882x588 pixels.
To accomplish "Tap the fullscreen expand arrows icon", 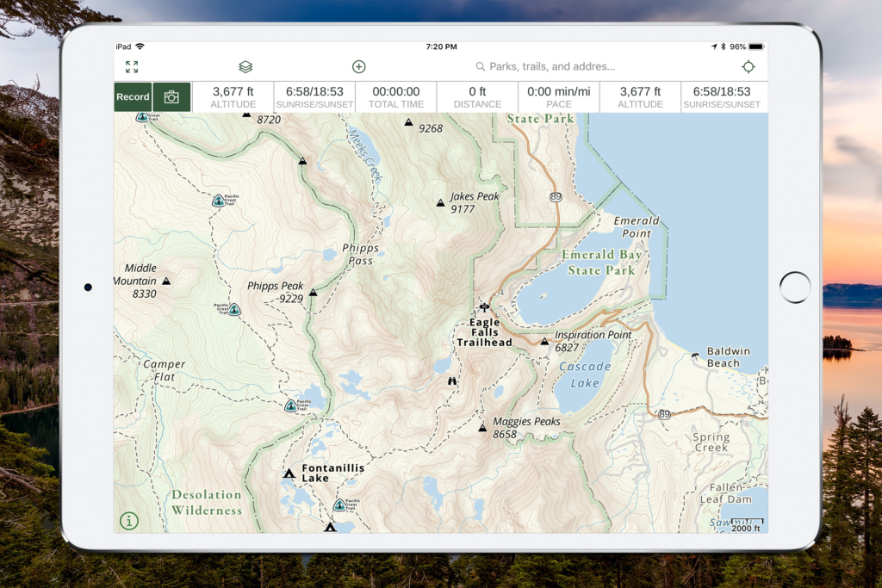I will (132, 66).
